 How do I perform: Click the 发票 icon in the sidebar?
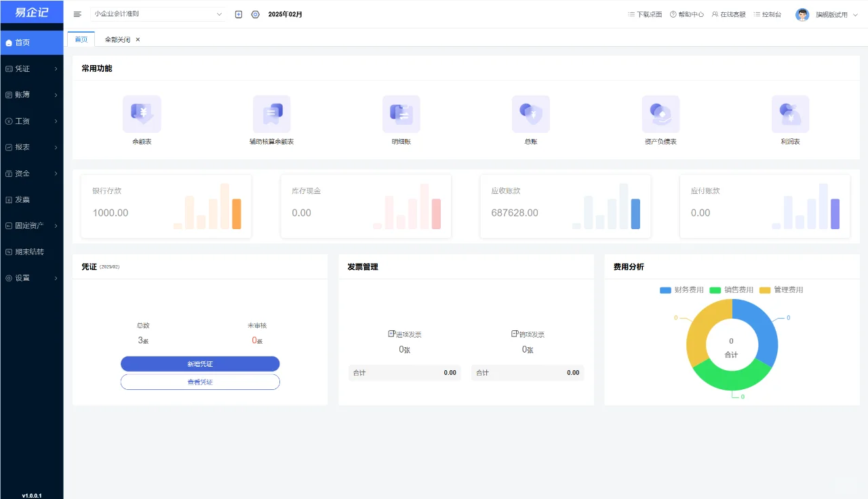[x=9, y=200]
